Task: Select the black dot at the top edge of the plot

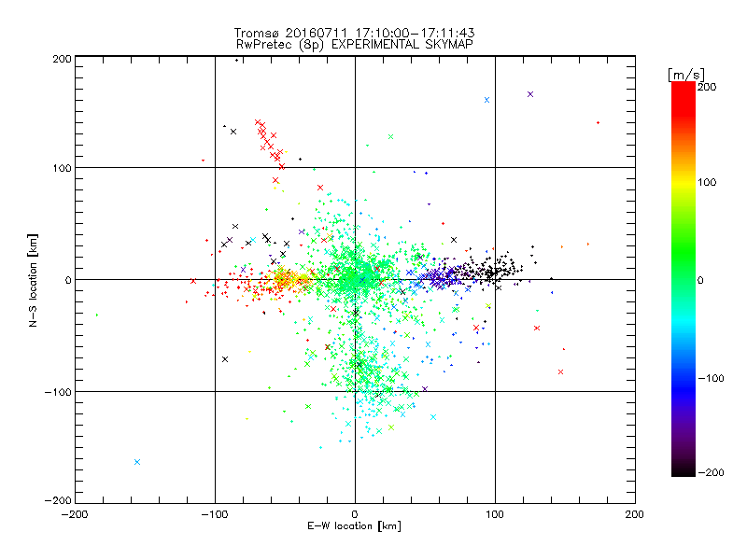Action: 237,60
